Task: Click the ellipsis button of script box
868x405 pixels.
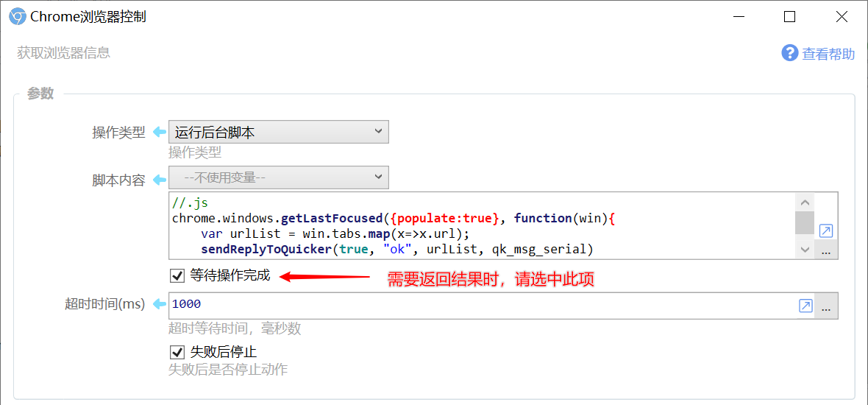Action: tap(826, 252)
